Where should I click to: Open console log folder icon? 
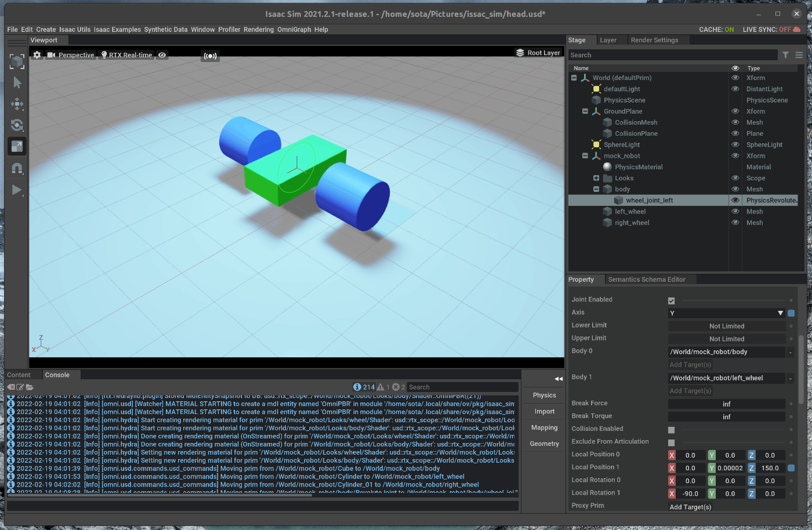coord(30,387)
